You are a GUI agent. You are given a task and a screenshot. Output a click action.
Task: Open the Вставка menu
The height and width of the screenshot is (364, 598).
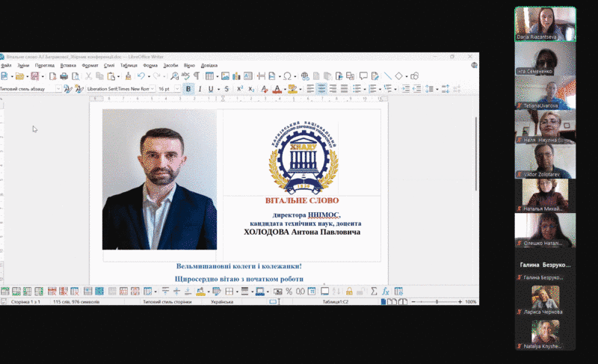click(x=69, y=65)
